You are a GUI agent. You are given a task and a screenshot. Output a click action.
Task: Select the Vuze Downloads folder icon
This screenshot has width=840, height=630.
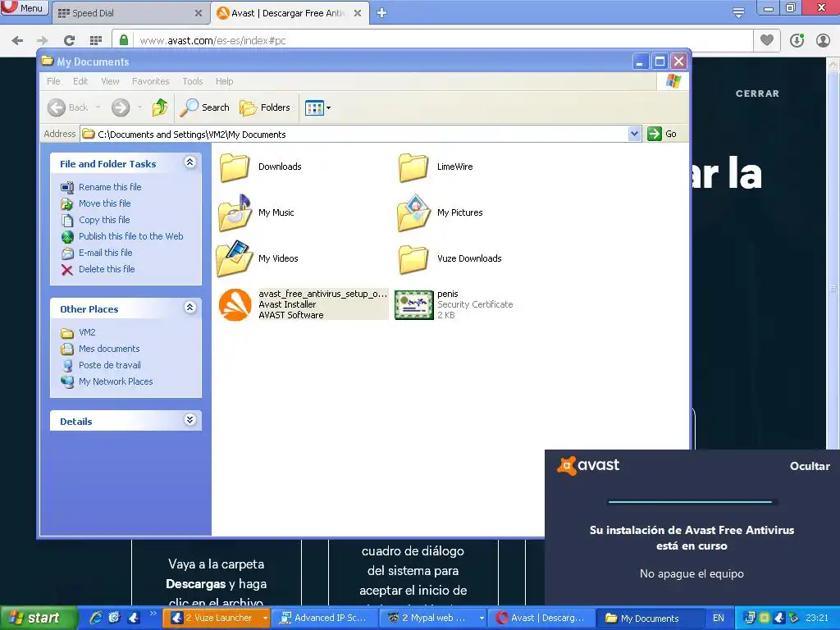[413, 258]
